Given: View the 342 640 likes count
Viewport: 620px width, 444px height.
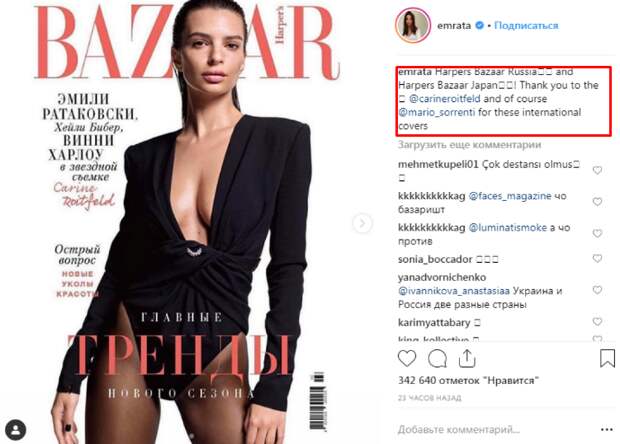Looking at the screenshot, I should click(x=469, y=381).
